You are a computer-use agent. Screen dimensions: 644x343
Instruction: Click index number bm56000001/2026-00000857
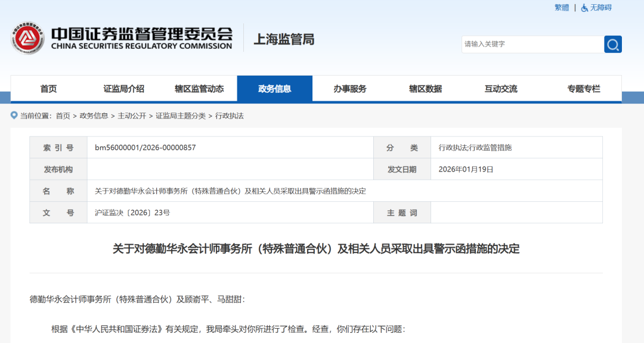click(145, 147)
